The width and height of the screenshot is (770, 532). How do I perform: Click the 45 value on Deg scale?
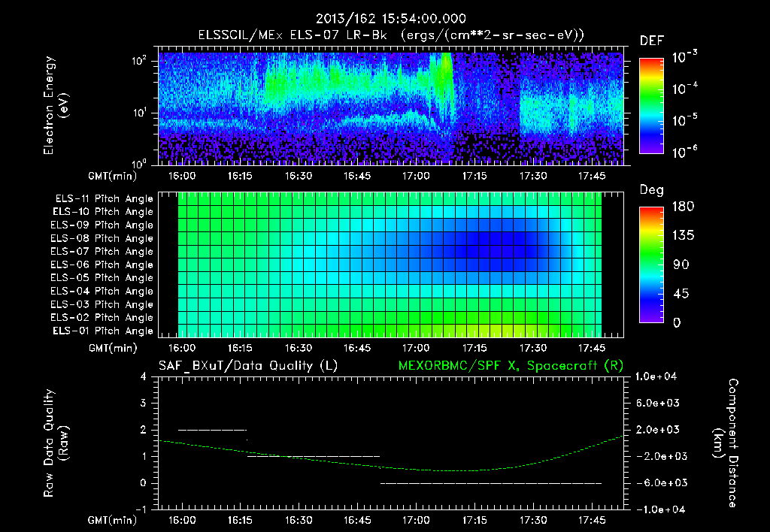pos(681,294)
